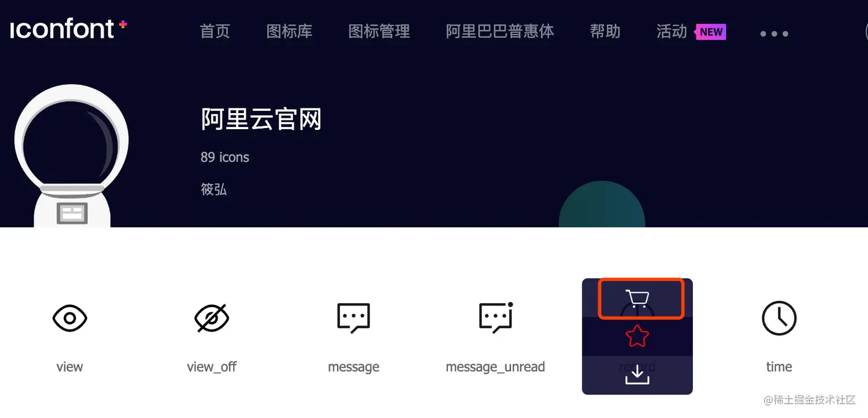This screenshot has height=418, width=868.
Task: Open the 活动 NEW page
Action: (691, 32)
